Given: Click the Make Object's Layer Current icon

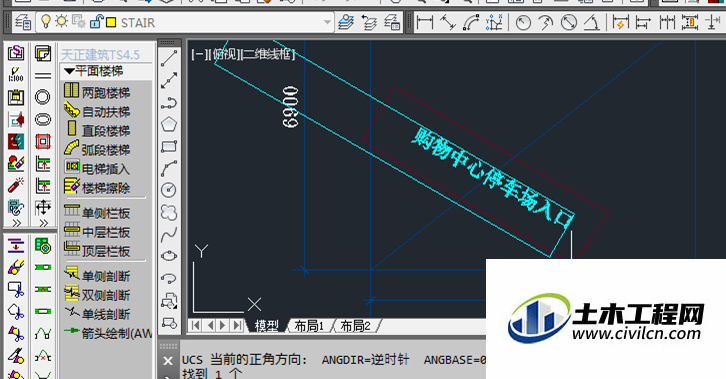Looking at the screenshot, I should pos(345,22).
